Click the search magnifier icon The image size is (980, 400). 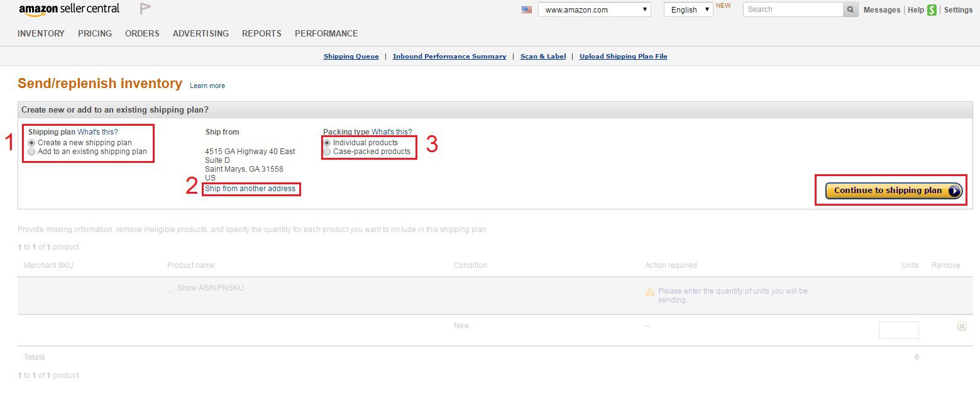pos(851,9)
